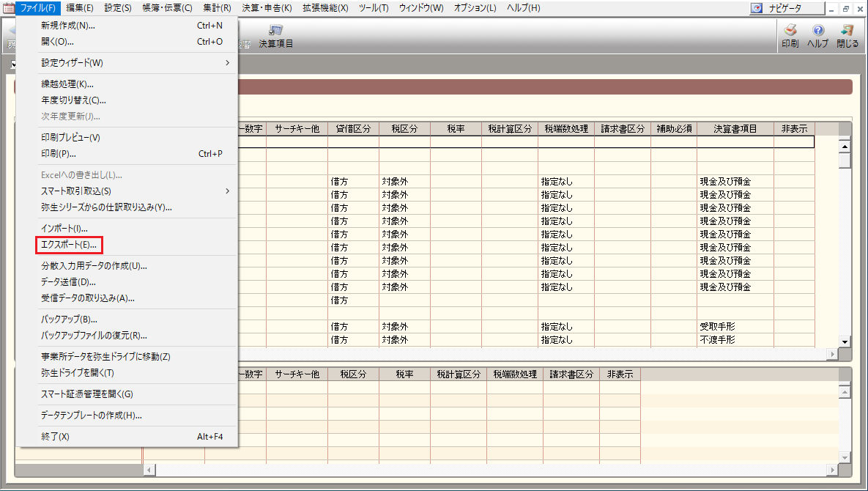Viewport: 868px width, 491px height.
Task: Click the 閉じる door icon in toolbar
Action: (847, 32)
